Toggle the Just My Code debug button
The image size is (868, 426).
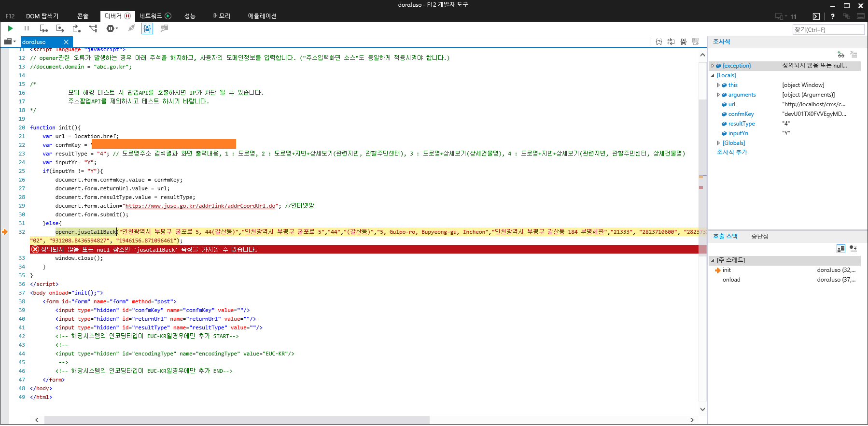click(147, 28)
